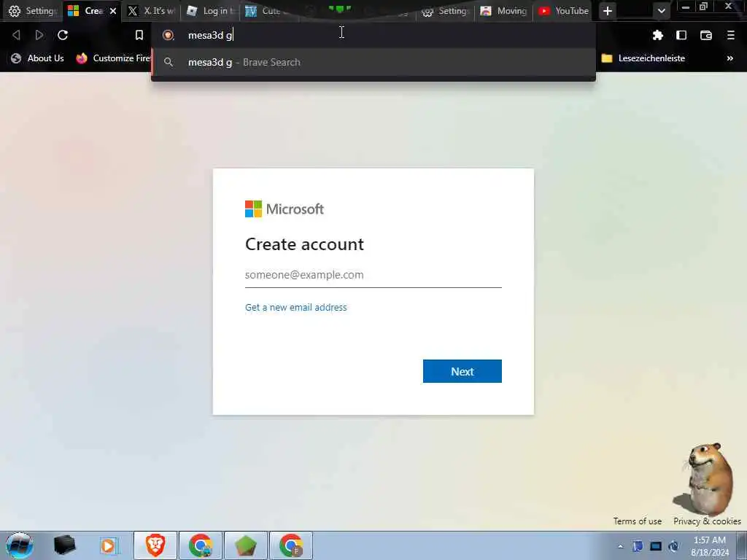Open the Customize Firefox bookmark
The width and height of the screenshot is (747, 560).
coord(113,58)
